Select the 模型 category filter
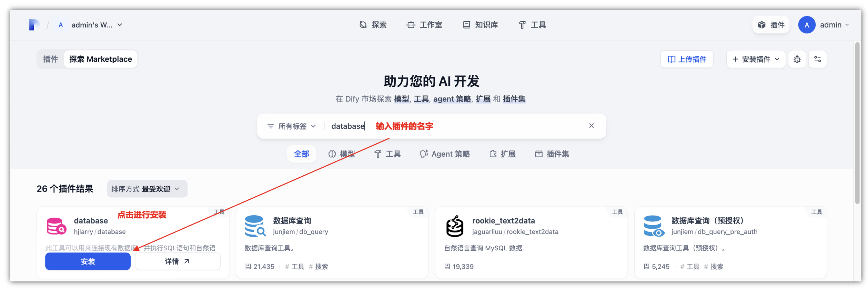The height and width of the screenshot is (292, 868). 342,154
